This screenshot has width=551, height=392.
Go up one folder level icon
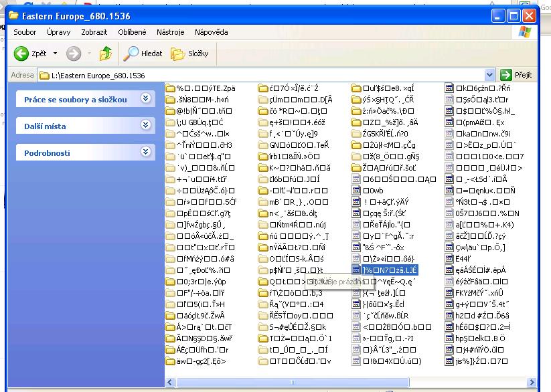click(x=105, y=54)
